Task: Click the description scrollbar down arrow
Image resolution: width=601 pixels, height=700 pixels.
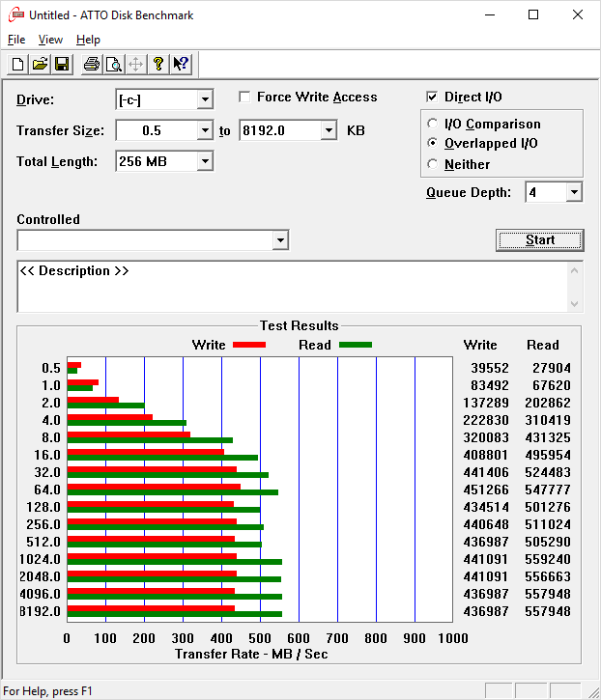Action: point(575,304)
